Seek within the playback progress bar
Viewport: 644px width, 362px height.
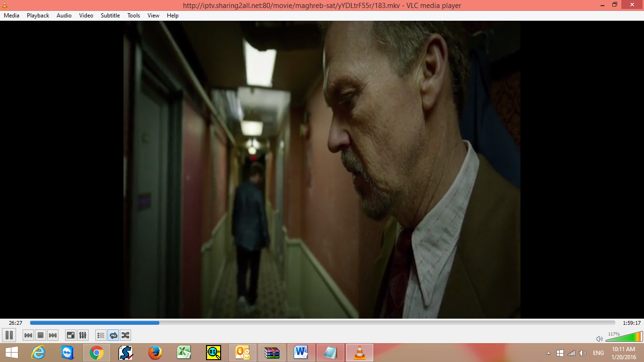coord(322,323)
